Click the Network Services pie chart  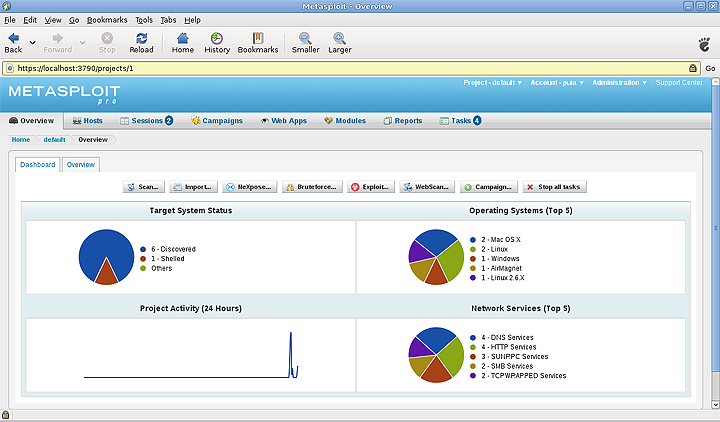point(436,355)
